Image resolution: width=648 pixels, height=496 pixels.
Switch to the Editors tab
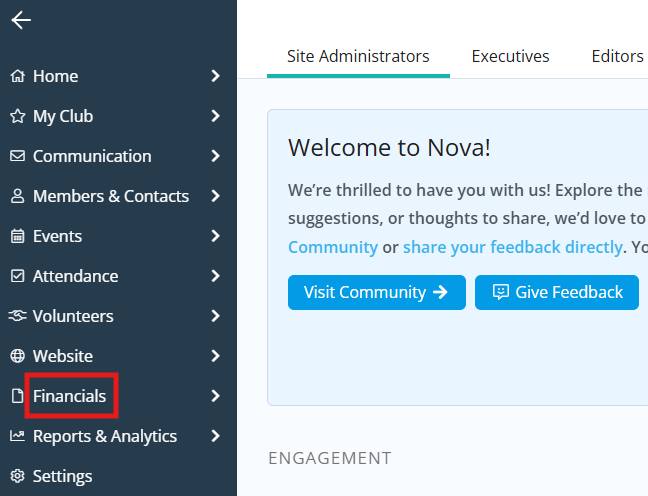coord(618,56)
